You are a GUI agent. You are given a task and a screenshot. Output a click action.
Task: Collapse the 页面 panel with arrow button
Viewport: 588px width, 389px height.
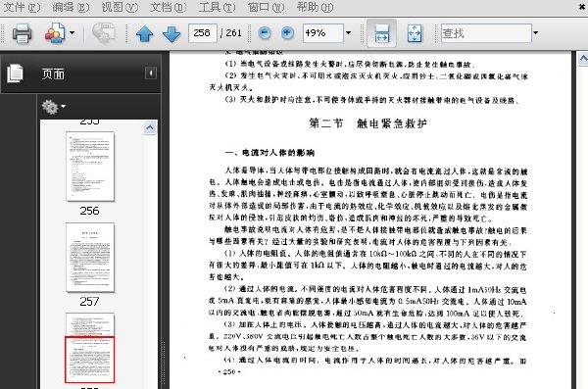click(x=151, y=73)
